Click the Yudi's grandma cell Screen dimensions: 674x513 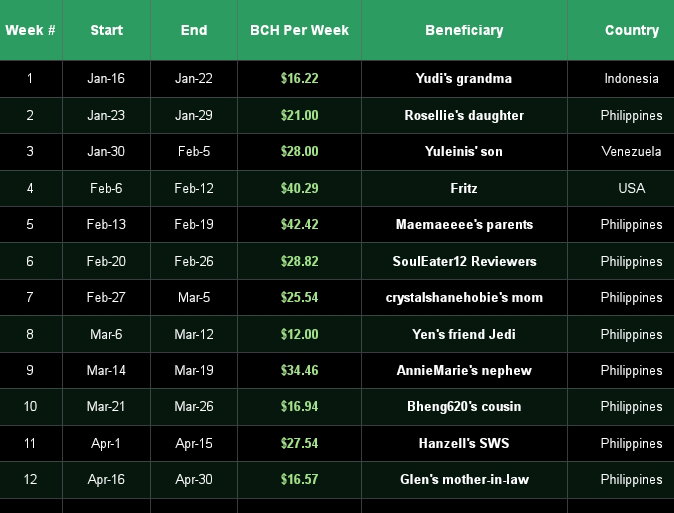pyautogui.click(x=464, y=79)
